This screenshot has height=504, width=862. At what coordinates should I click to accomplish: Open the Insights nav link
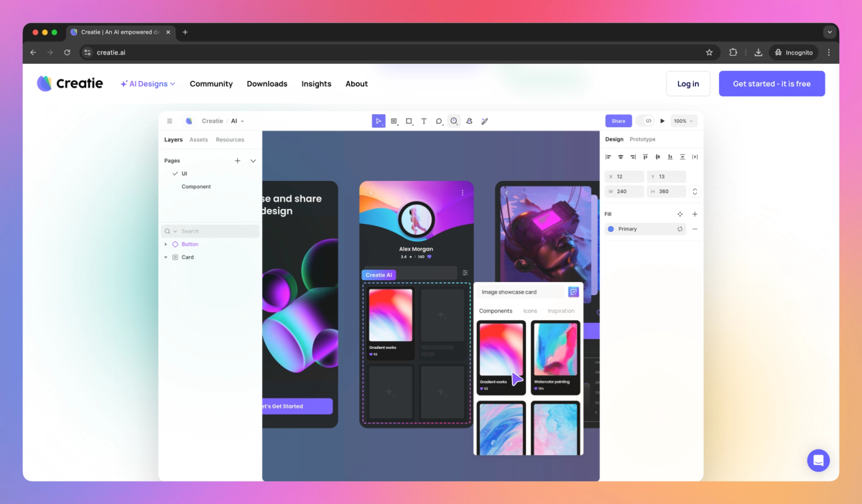[x=316, y=84]
